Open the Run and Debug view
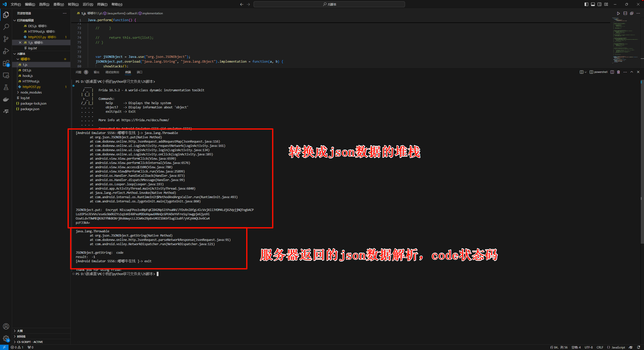Image resolution: width=644 pixels, height=350 pixels. [6, 51]
